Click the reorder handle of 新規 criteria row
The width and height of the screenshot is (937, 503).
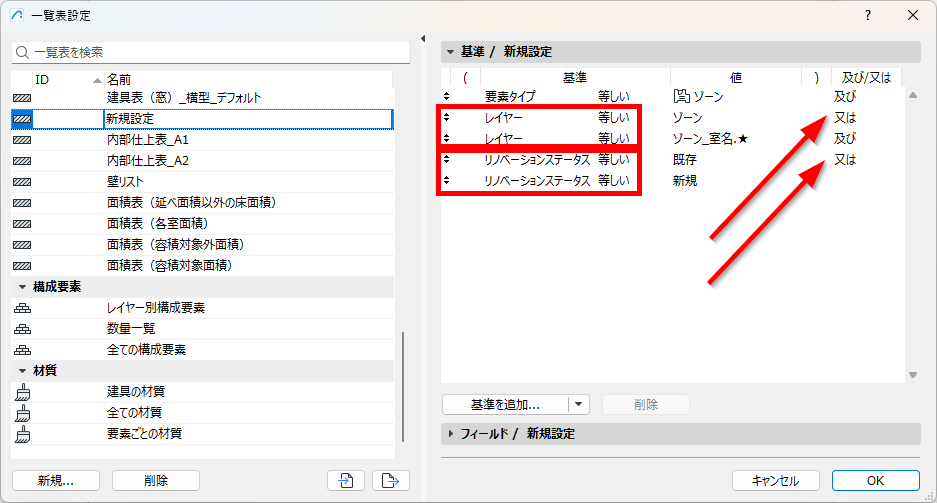[x=446, y=180]
